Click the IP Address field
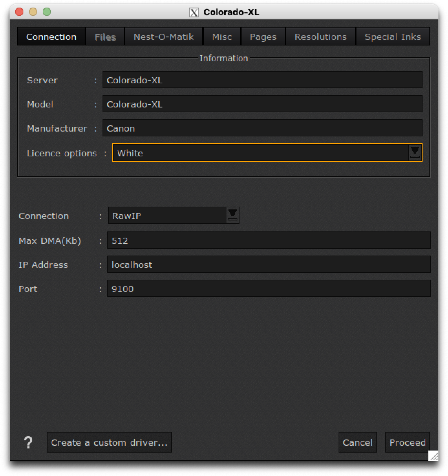This screenshot has height=476, width=448. coord(269,265)
